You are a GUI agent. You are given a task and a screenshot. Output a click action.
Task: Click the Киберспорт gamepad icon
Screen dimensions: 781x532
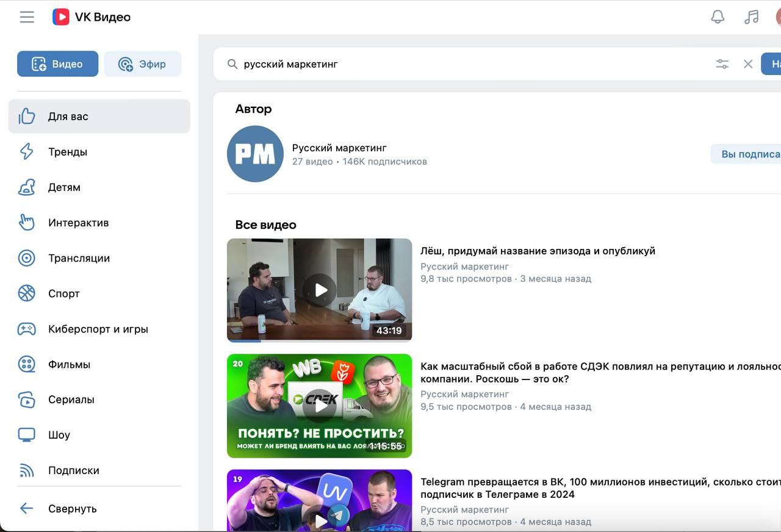(27, 329)
